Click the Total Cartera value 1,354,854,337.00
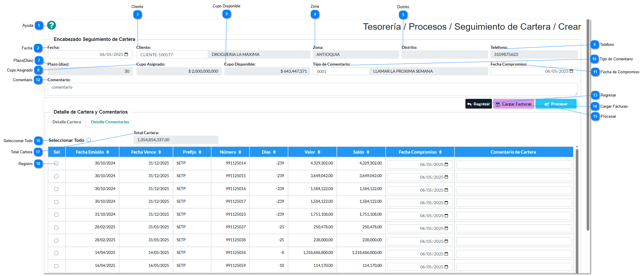 pyautogui.click(x=176, y=140)
